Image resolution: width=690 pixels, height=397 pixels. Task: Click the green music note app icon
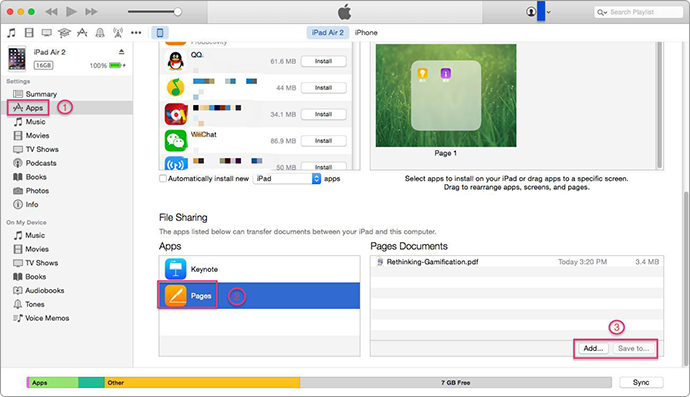[x=176, y=88]
